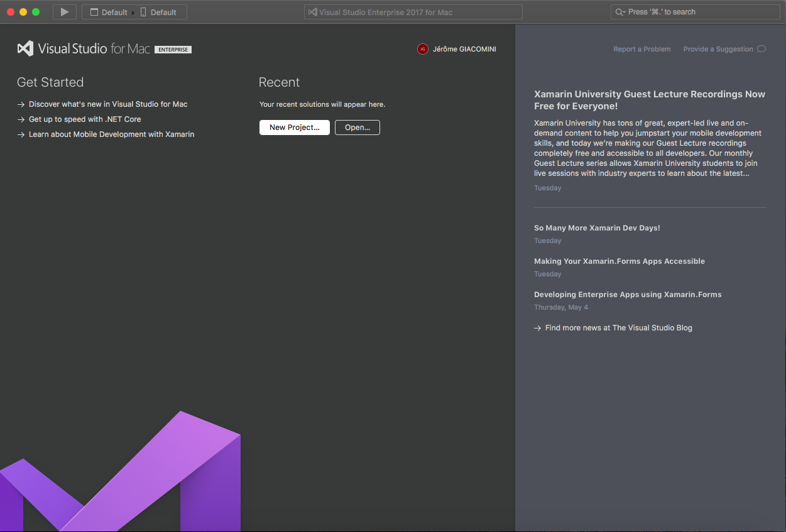Image resolution: width=786 pixels, height=532 pixels.
Task: Click the arrow before Find more news
Action: click(x=538, y=328)
